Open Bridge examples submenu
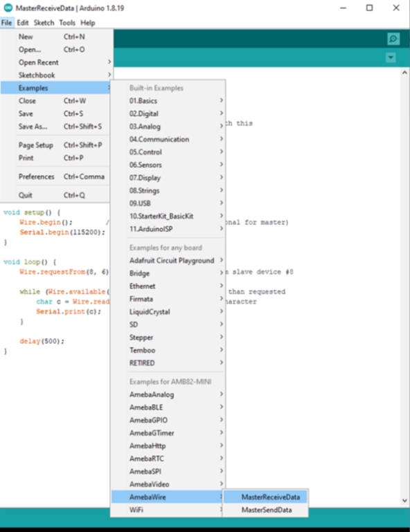 pyautogui.click(x=168, y=273)
